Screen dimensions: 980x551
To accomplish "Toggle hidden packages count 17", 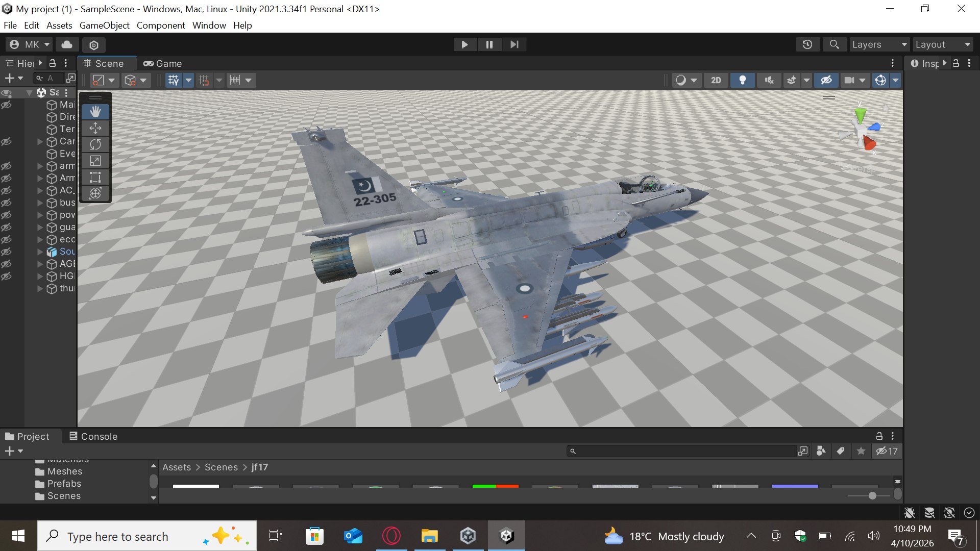I will click(x=887, y=451).
